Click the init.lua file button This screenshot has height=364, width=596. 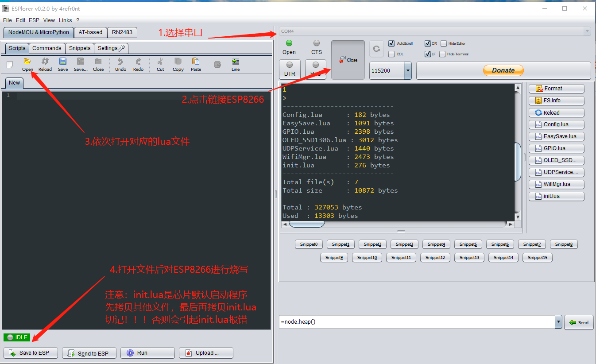tap(557, 196)
